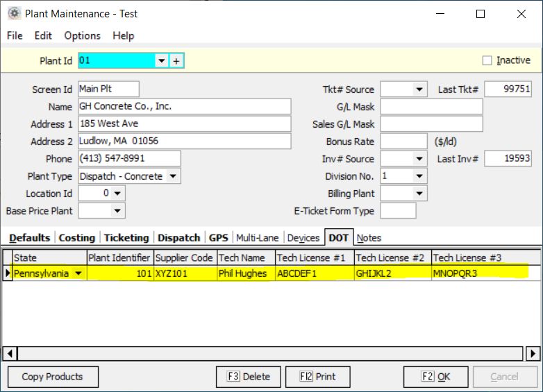The height and width of the screenshot is (392, 543).
Task: Click into the Bonus Rate field
Action: pos(403,142)
